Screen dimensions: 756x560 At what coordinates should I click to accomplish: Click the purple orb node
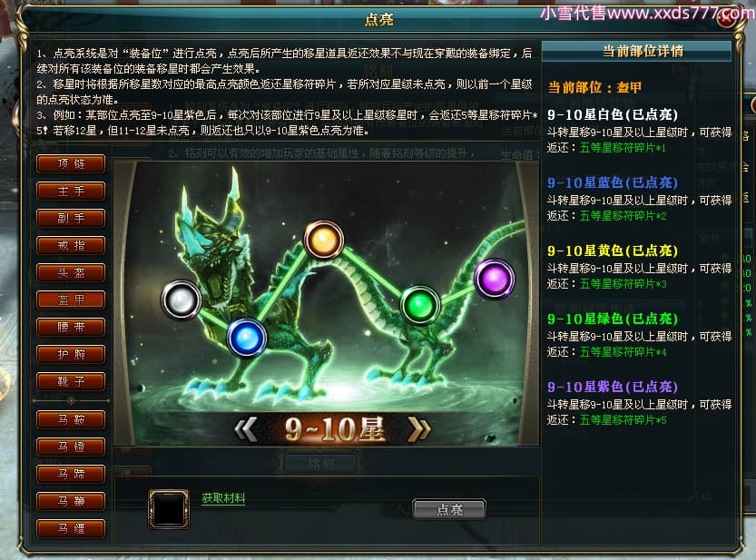point(495,279)
